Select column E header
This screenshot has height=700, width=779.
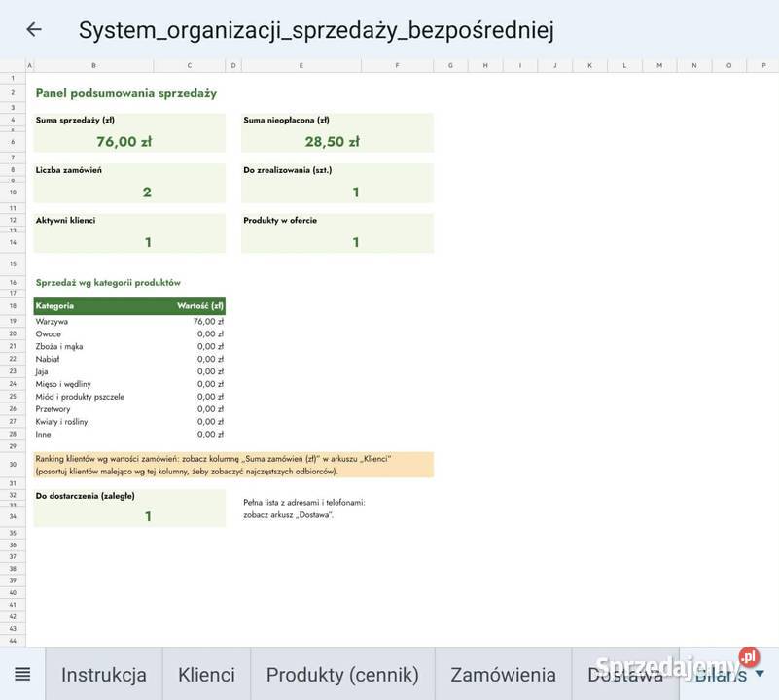click(x=301, y=65)
